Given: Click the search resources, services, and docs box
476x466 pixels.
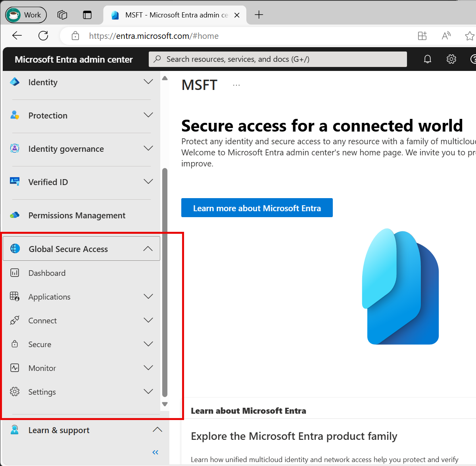Looking at the screenshot, I should 278,59.
